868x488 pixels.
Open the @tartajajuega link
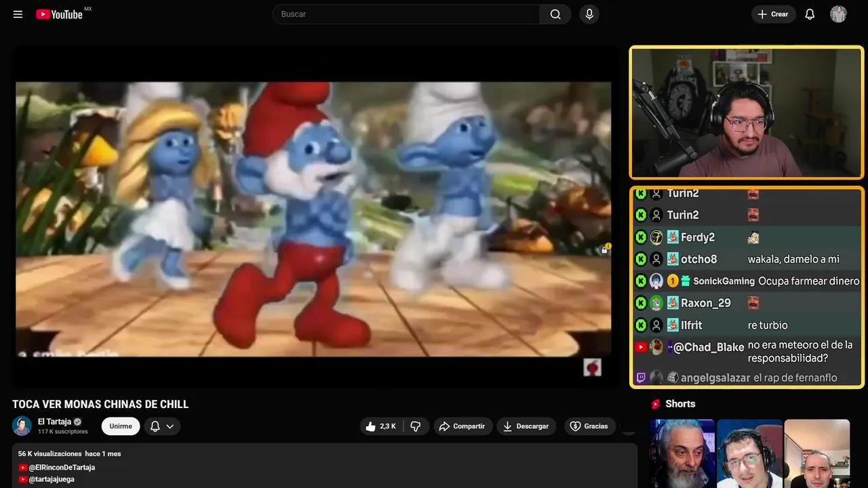(x=52, y=479)
